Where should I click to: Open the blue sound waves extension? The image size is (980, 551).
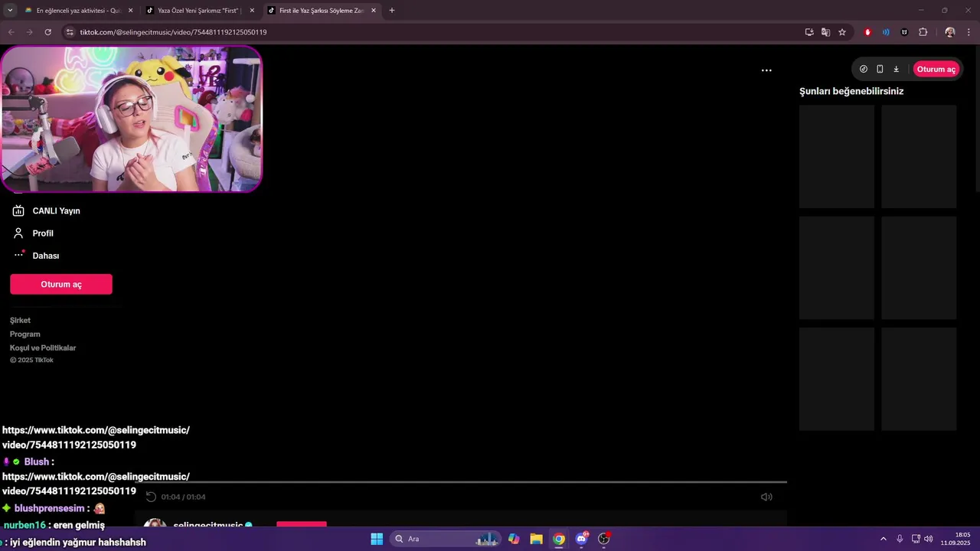pyautogui.click(x=886, y=32)
